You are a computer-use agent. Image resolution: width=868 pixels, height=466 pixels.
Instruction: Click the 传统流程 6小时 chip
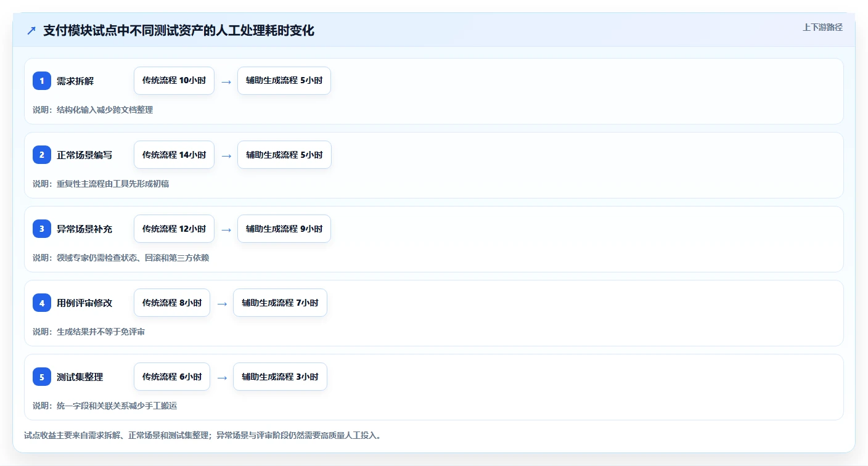pos(172,377)
